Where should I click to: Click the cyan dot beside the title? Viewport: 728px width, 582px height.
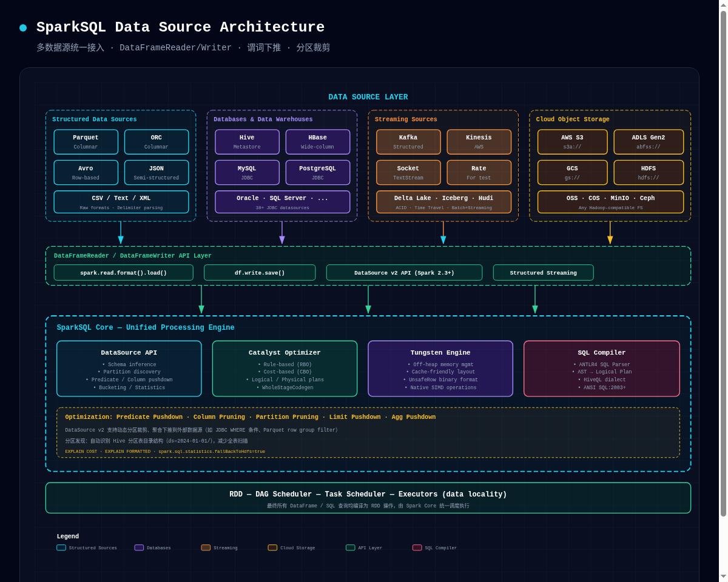tap(23, 28)
